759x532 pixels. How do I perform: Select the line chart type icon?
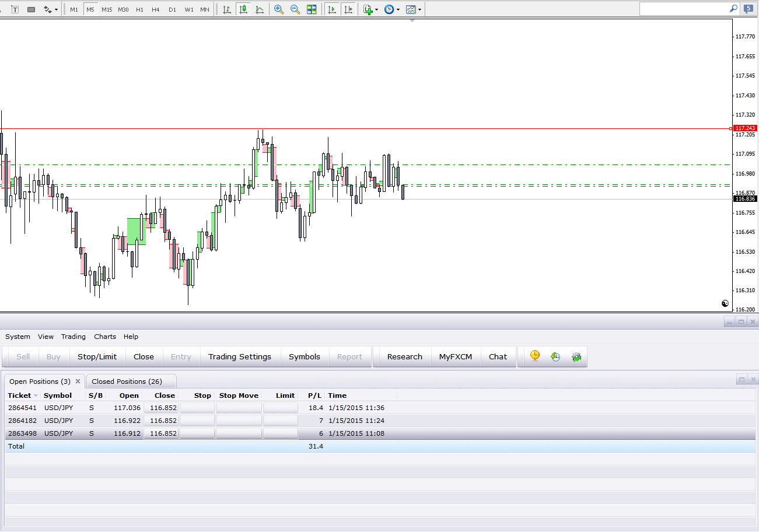pyautogui.click(x=260, y=9)
